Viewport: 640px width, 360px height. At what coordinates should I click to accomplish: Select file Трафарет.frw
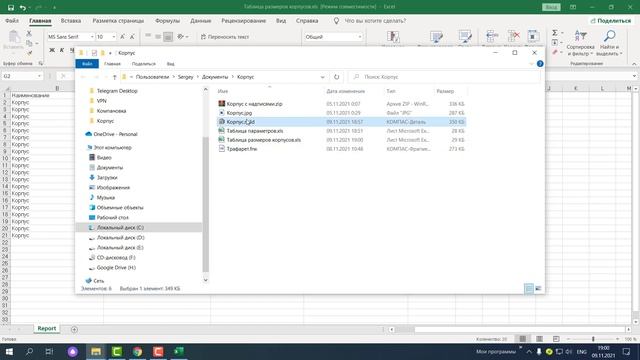pyautogui.click(x=242, y=149)
